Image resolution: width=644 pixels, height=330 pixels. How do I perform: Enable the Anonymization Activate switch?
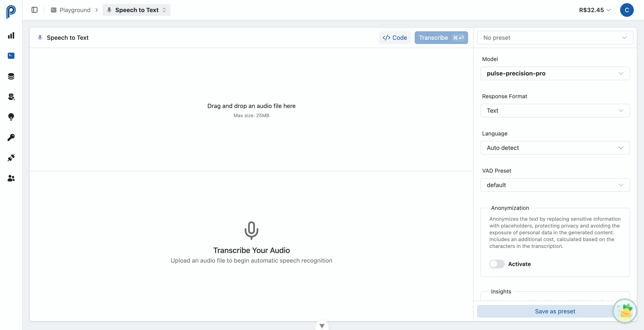(x=497, y=264)
